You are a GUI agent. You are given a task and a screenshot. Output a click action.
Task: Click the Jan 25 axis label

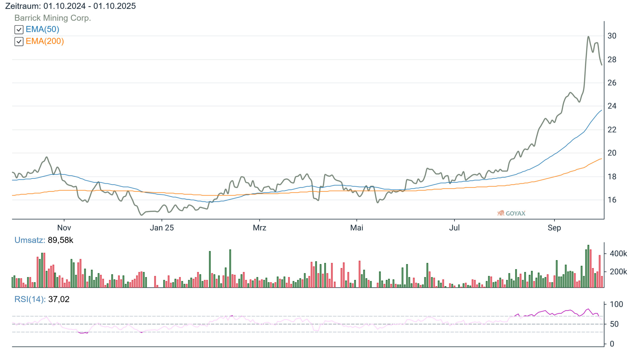[162, 228]
